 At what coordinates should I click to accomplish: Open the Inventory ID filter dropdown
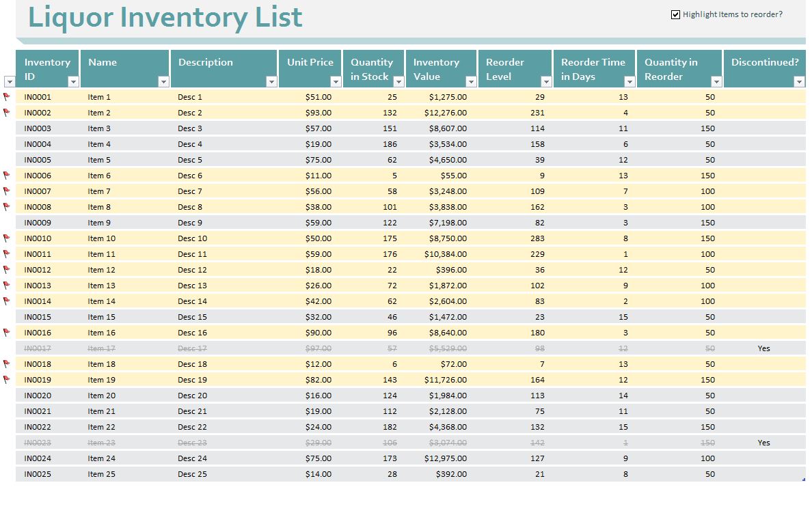coord(73,80)
